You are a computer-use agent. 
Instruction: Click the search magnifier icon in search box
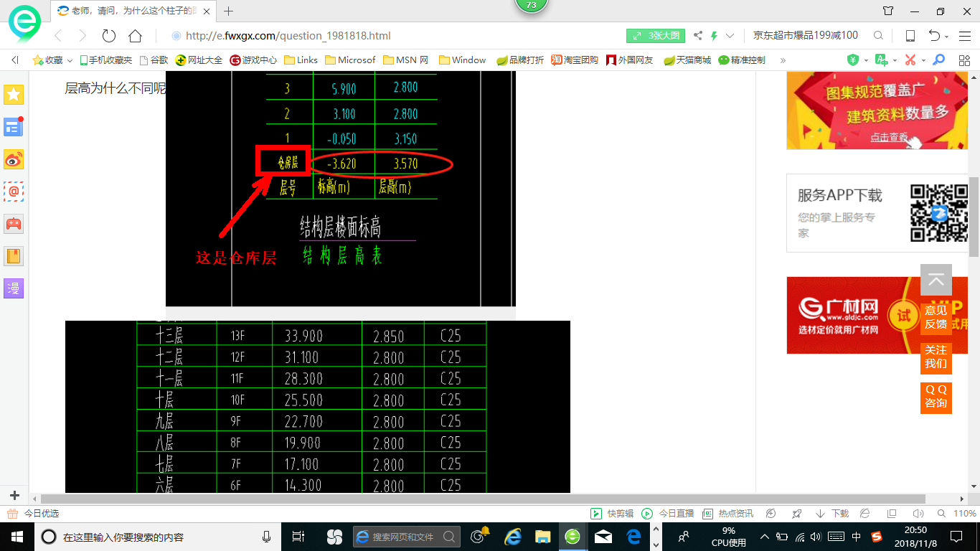(x=878, y=36)
